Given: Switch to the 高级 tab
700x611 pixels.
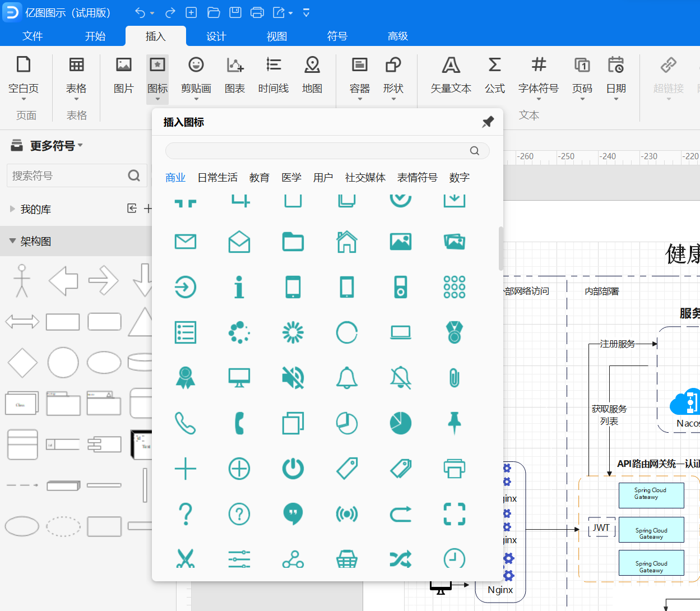Looking at the screenshot, I should [x=398, y=36].
